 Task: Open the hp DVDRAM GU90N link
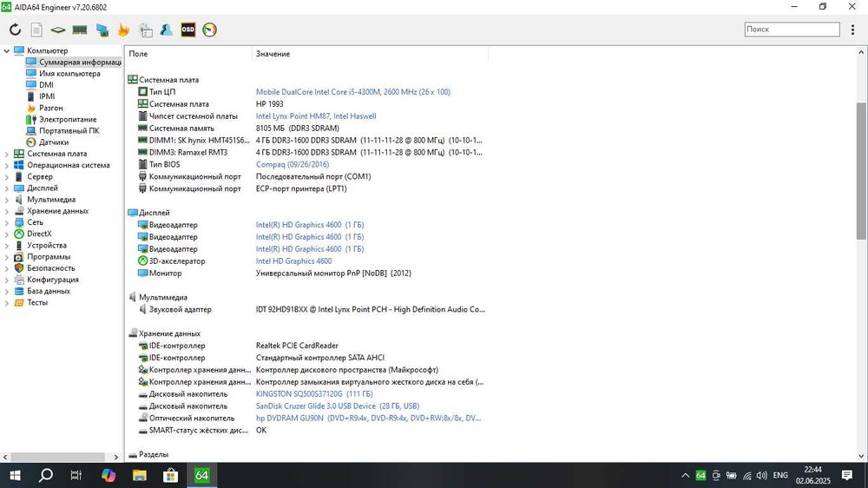[368, 419]
